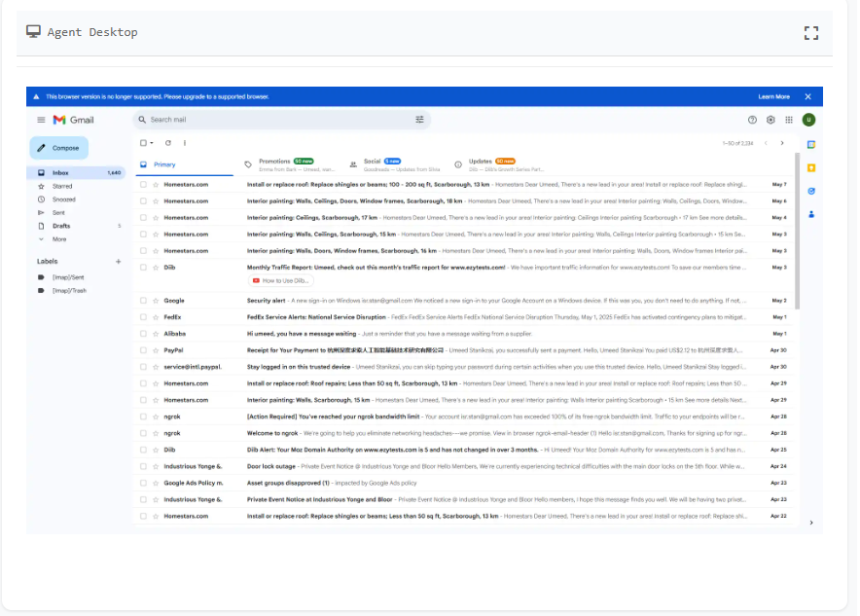860x616 pixels.
Task: Check the FedEx email row
Action: tap(143, 317)
